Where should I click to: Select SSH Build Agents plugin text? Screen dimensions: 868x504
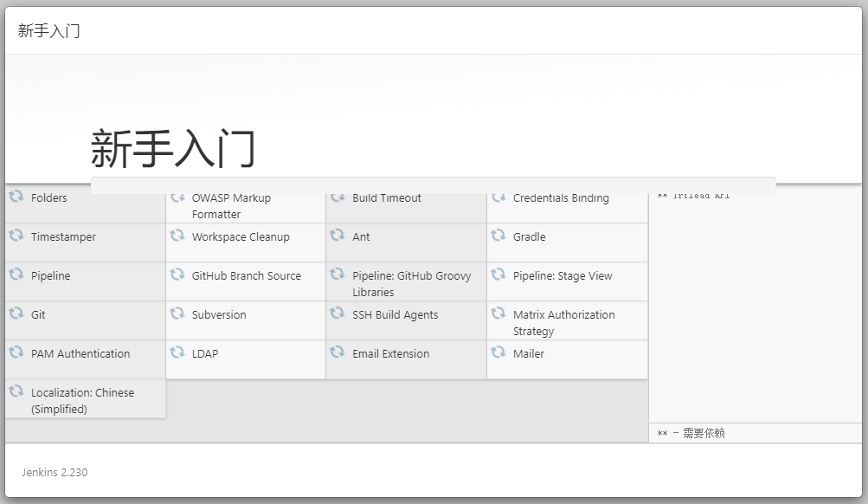(x=395, y=314)
